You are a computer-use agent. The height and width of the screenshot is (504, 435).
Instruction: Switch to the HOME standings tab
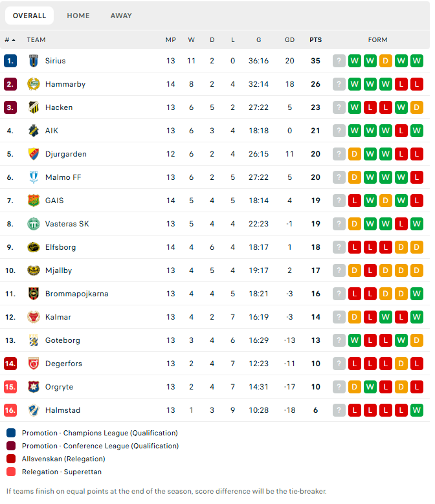pyautogui.click(x=78, y=16)
